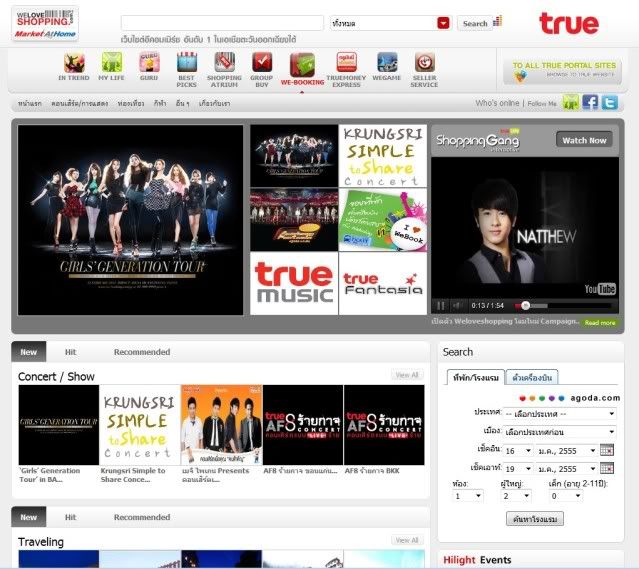Click the top search text field
This screenshot has width=639, height=569.
coord(223,23)
